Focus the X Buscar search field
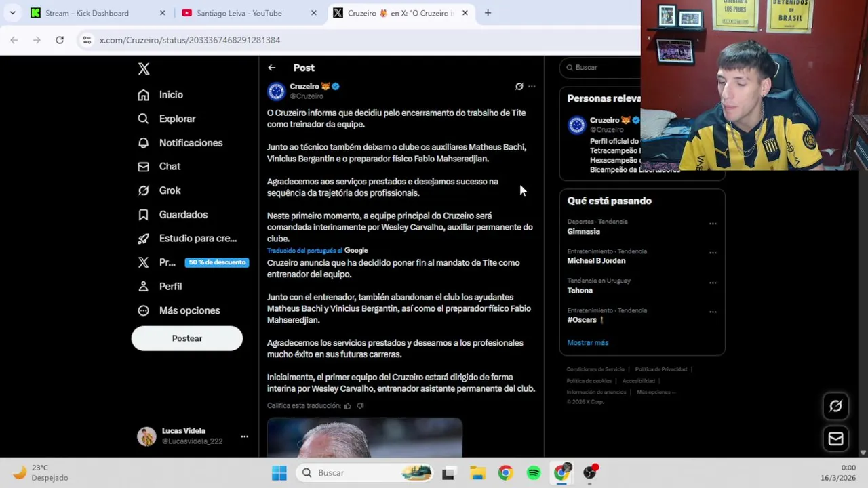Viewport: 868px width, 488px height. point(601,68)
